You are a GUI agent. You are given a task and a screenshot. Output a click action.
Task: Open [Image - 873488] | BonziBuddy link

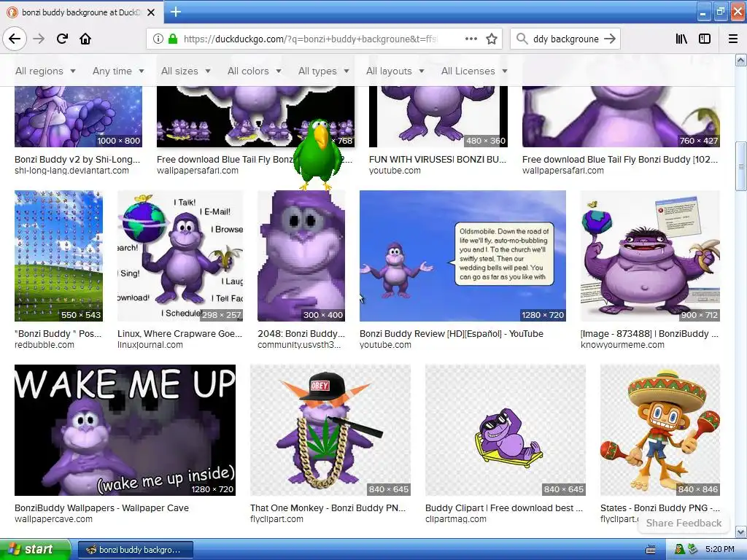649,334
